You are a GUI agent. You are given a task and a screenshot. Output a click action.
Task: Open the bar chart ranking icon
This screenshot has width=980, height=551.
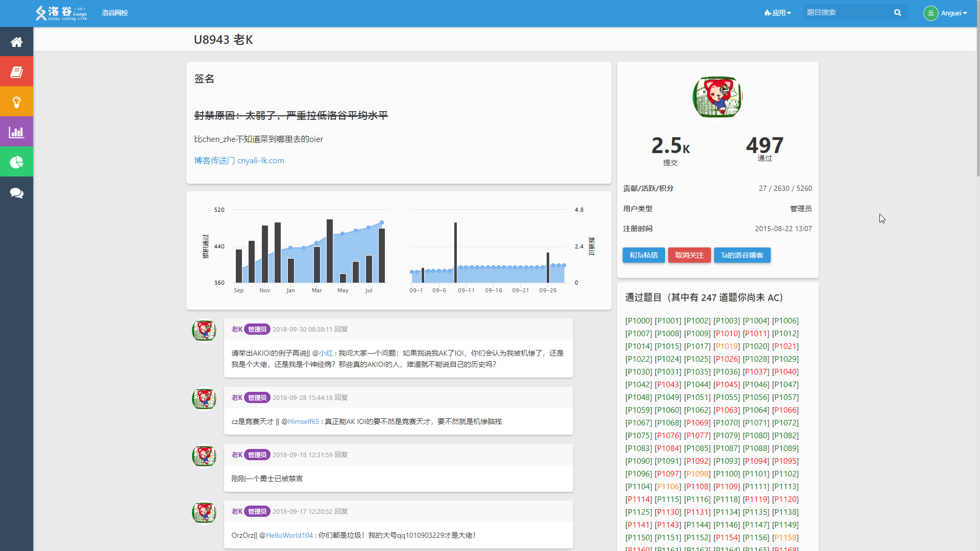pos(16,132)
